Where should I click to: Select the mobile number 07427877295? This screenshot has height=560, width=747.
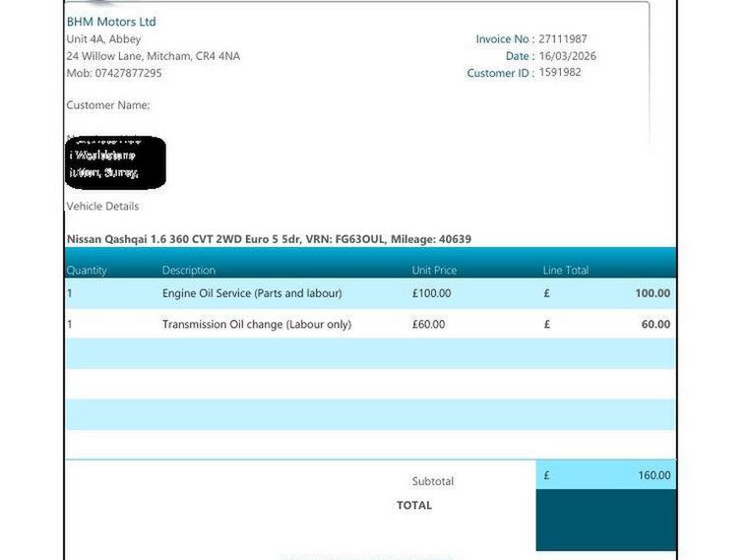pyautogui.click(x=128, y=74)
